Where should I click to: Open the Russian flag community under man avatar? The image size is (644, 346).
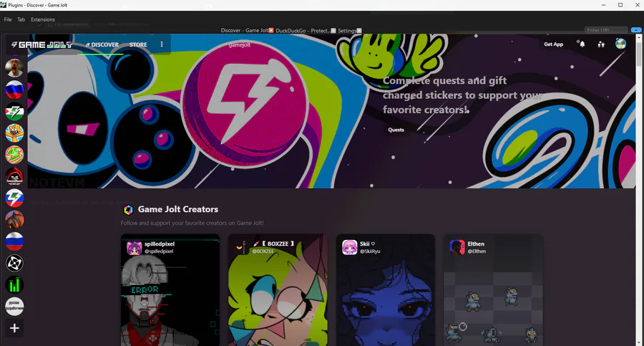(14, 90)
